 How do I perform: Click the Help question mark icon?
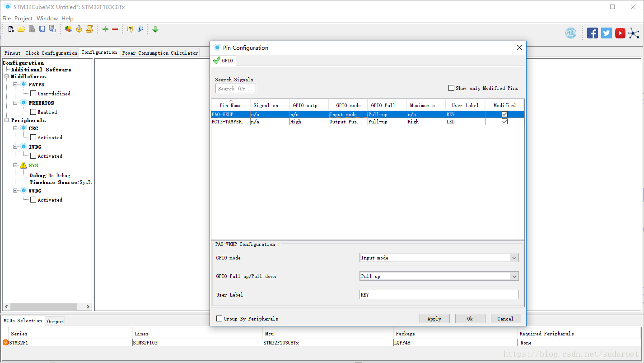point(130,29)
